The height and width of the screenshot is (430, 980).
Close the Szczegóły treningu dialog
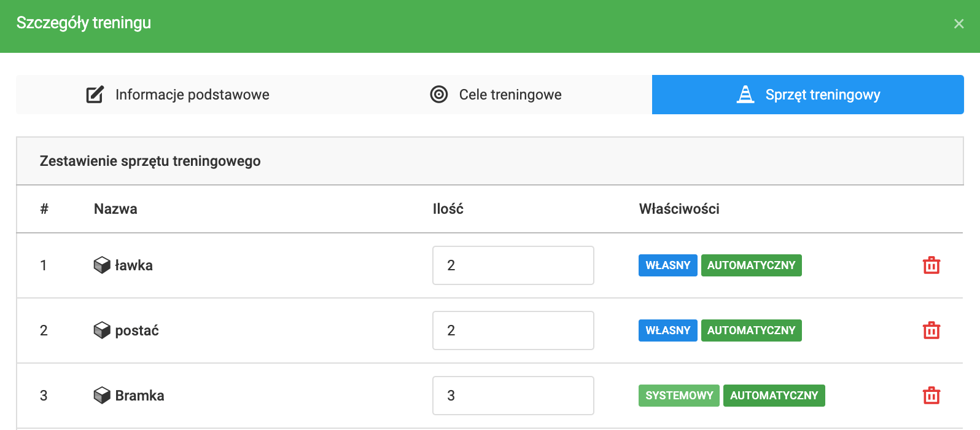point(959,24)
